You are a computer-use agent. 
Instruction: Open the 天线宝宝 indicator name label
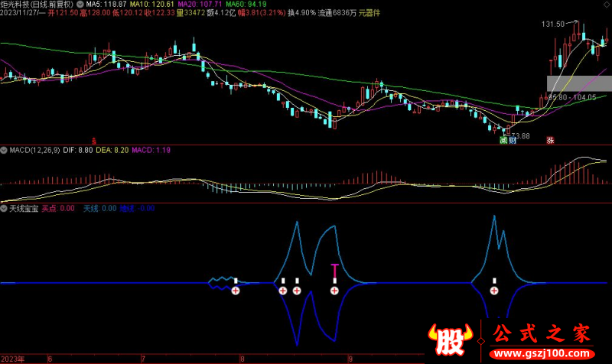point(24,208)
